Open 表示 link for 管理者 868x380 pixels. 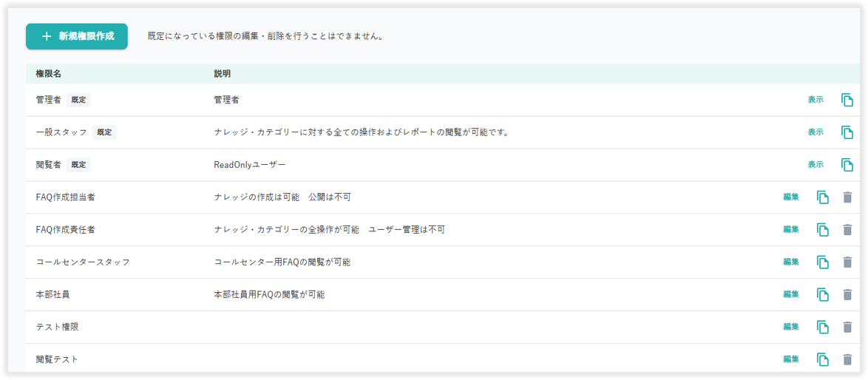coord(816,100)
